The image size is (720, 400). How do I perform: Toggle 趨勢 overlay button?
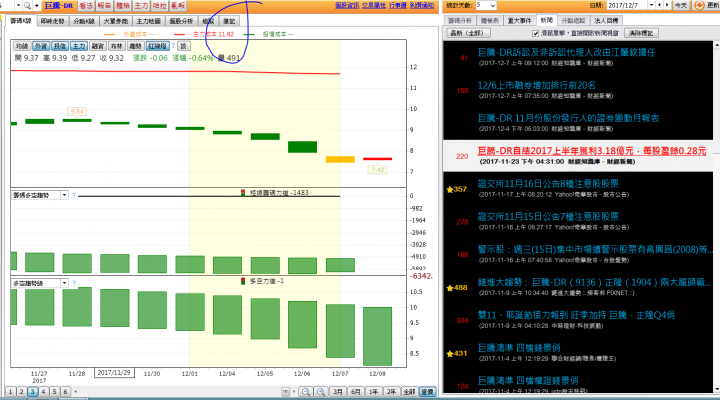pyautogui.click(x=135, y=46)
